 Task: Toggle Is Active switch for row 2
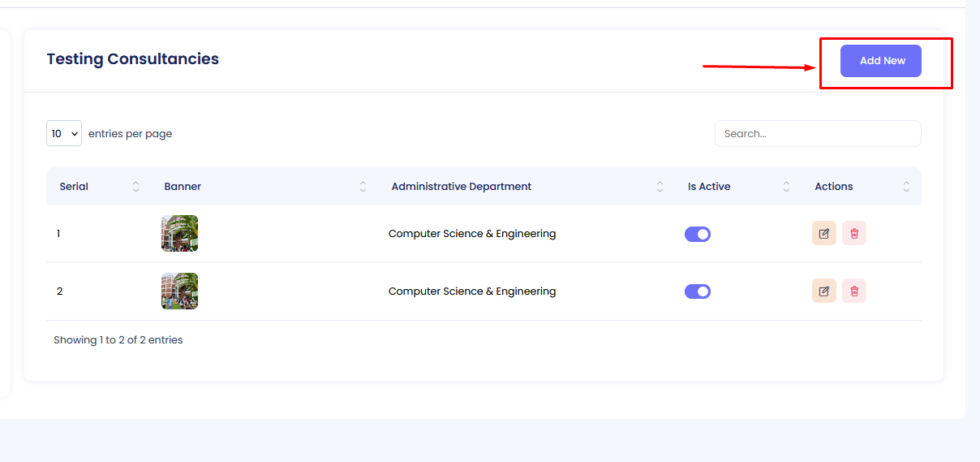point(698,291)
